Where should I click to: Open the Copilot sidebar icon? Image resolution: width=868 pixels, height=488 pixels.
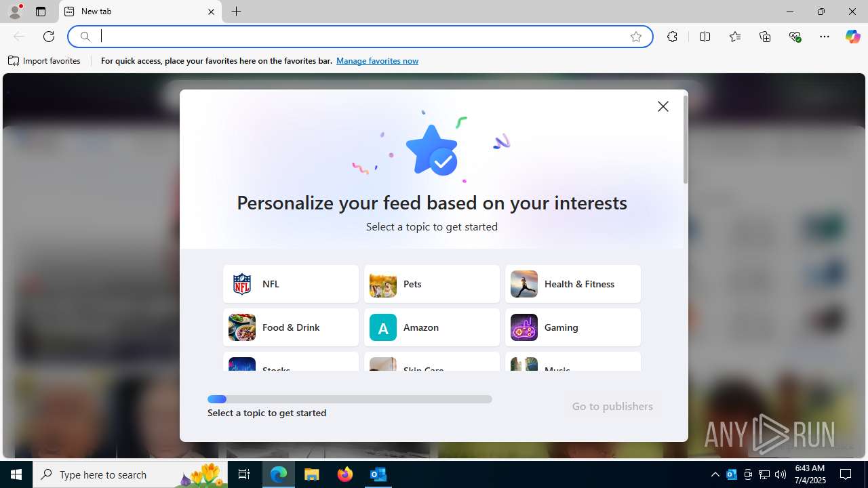[852, 37]
